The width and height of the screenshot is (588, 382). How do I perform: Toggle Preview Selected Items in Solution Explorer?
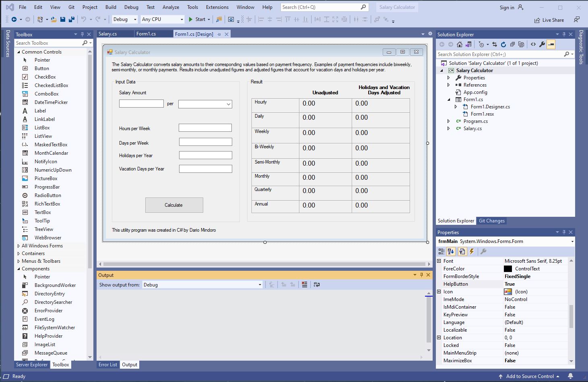(x=551, y=44)
